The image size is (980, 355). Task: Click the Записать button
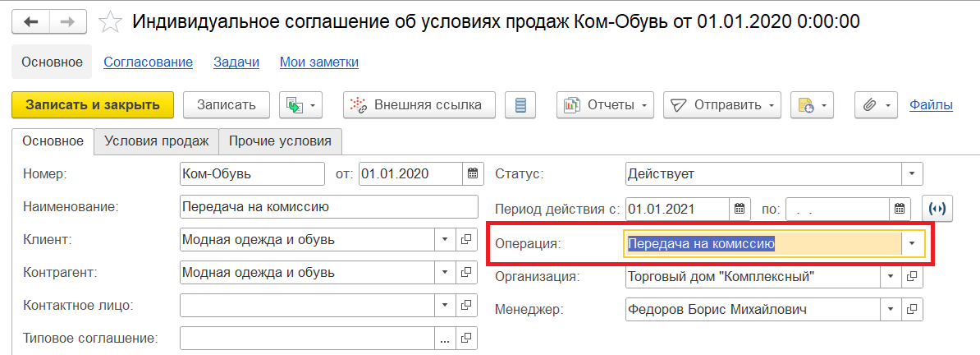pos(227,105)
